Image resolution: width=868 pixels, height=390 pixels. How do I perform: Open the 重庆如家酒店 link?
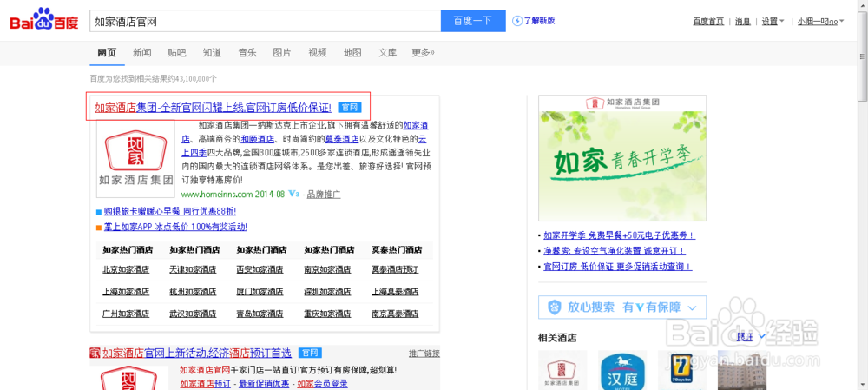point(327,314)
